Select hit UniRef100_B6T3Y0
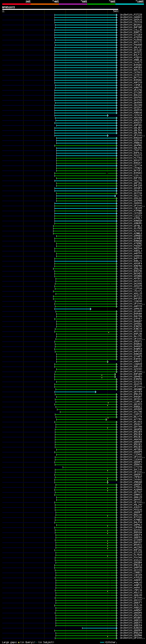 (131, 78)
